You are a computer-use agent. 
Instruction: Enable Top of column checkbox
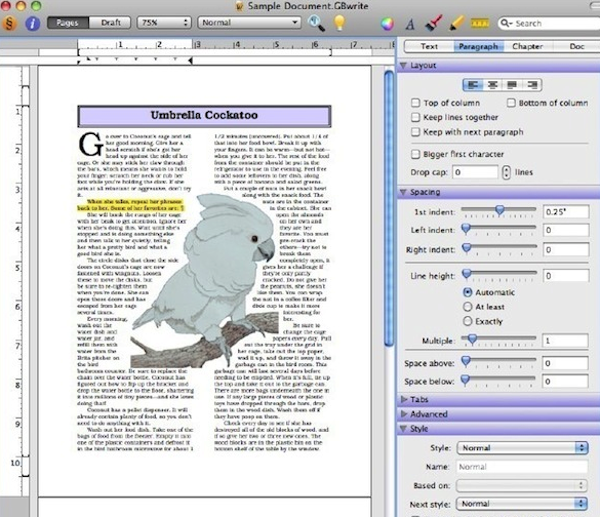coord(415,103)
